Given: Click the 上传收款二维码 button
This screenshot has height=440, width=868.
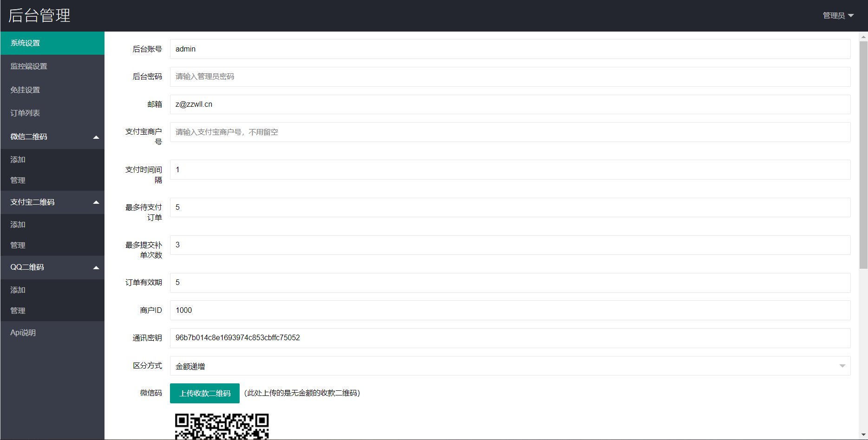Looking at the screenshot, I should pyautogui.click(x=205, y=393).
